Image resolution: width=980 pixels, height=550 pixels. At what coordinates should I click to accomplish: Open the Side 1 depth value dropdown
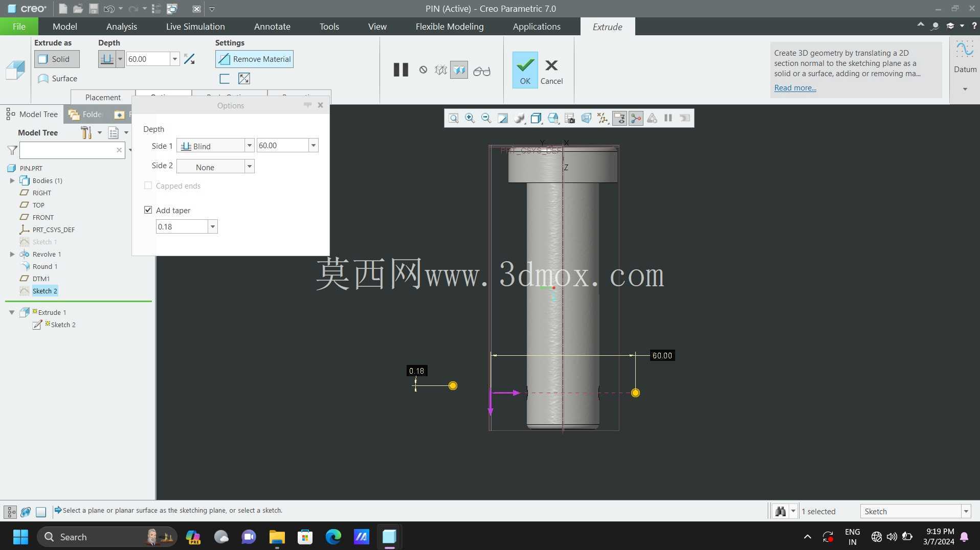pos(313,146)
